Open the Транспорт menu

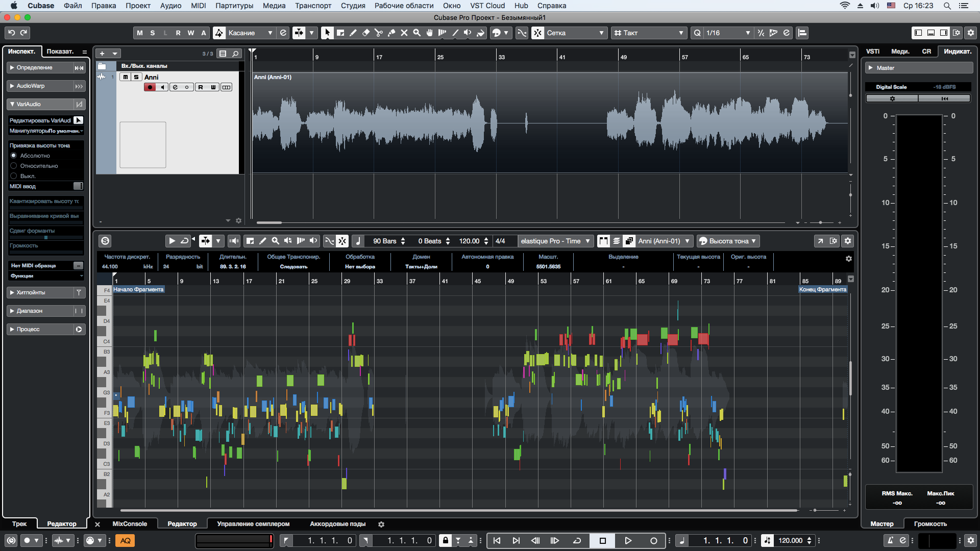[x=313, y=6]
